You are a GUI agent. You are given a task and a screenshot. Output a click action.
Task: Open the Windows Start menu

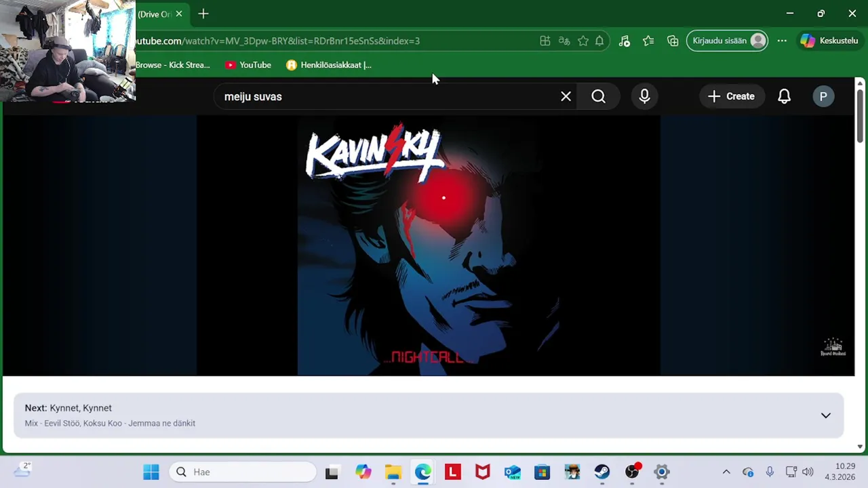click(151, 472)
